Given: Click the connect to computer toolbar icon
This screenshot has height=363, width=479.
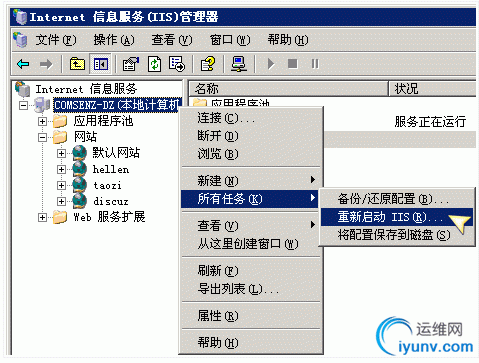Looking at the screenshot, I should [239, 63].
